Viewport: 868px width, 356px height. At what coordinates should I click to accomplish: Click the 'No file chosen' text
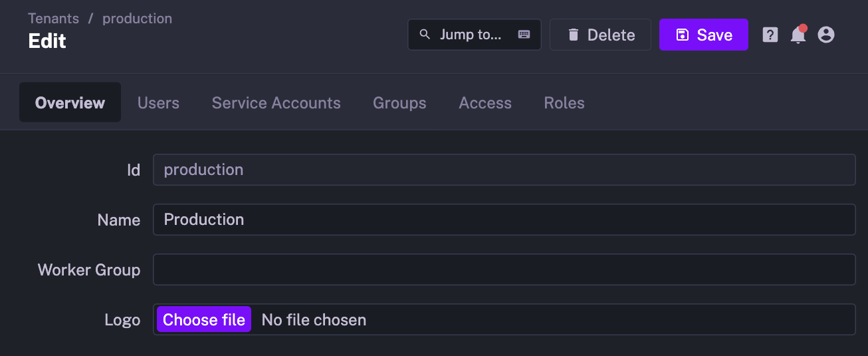(314, 320)
